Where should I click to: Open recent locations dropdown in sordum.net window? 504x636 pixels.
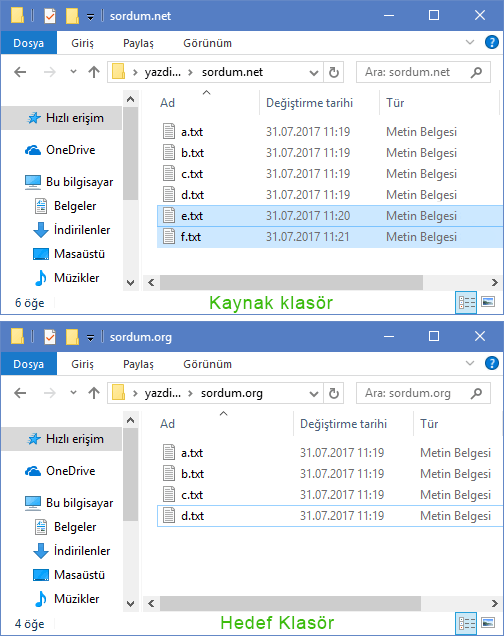click(73, 72)
